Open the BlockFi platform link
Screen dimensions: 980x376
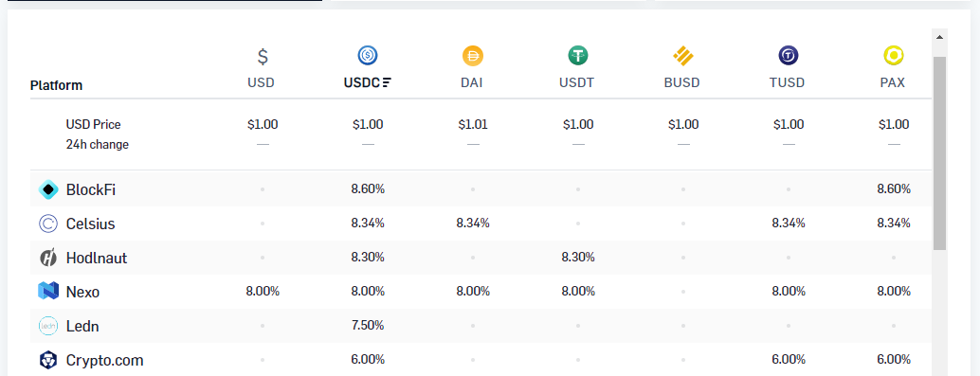pyautogui.click(x=91, y=189)
